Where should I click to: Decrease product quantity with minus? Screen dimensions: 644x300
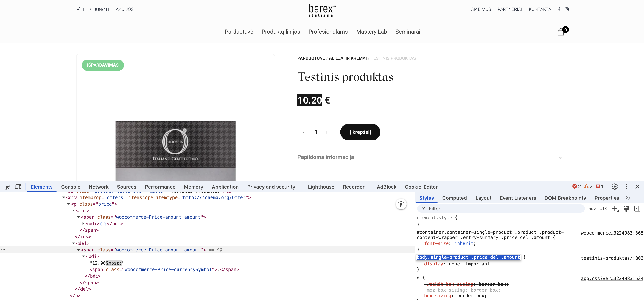pyautogui.click(x=303, y=132)
